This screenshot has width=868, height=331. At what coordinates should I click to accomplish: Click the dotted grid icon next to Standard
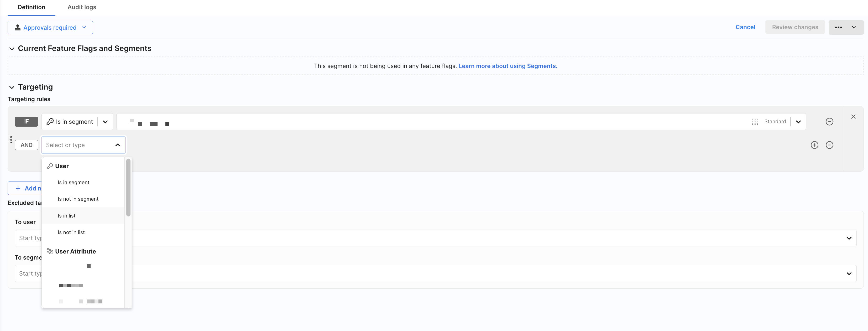(x=755, y=122)
